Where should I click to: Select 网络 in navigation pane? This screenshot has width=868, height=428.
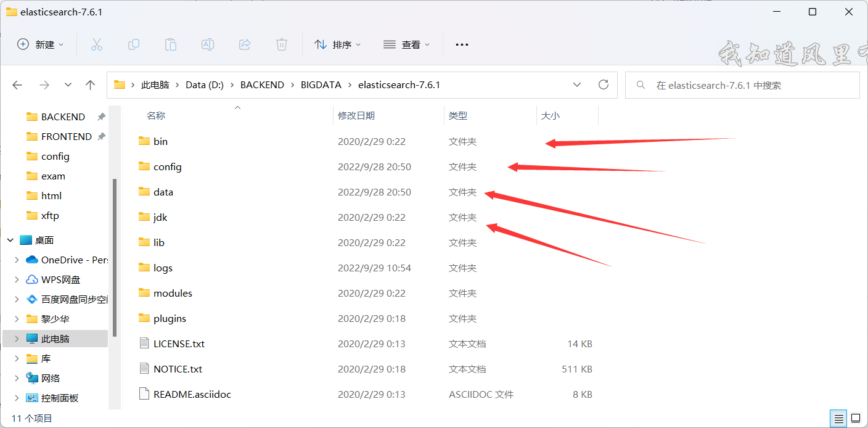point(51,378)
